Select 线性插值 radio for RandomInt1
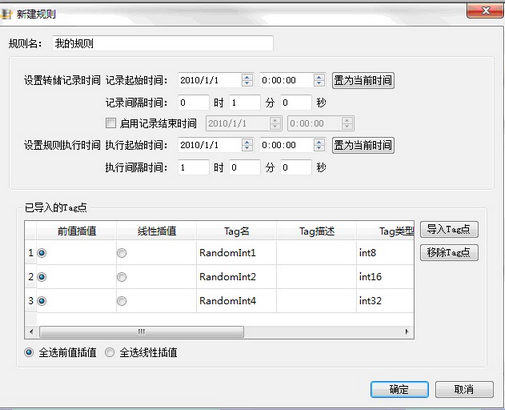Image resolution: width=505 pixels, height=410 pixels. pos(122,253)
